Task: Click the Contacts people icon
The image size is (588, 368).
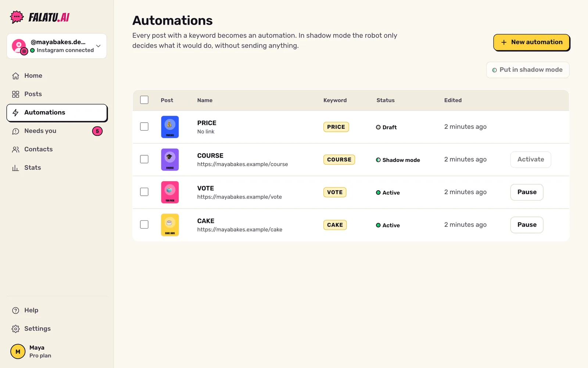Action: click(15, 149)
